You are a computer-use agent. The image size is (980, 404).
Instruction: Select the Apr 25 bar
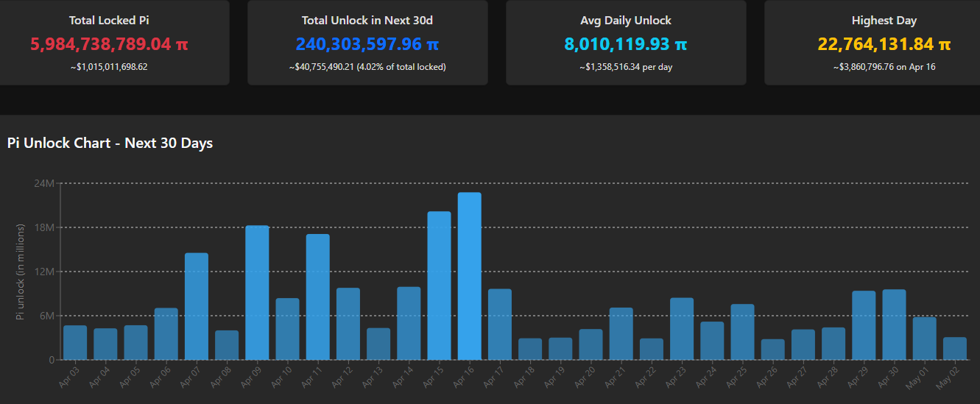click(742, 332)
